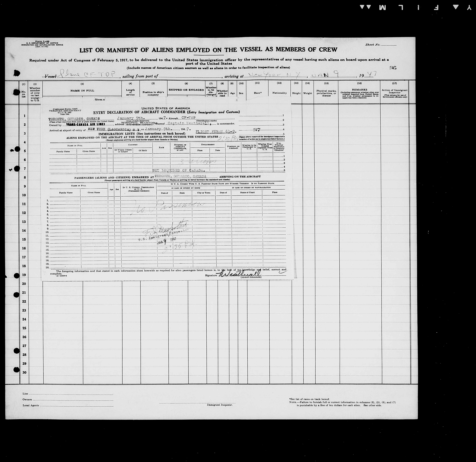Click the footnote '*See list of races on back hereof.'
The image size is (476, 462).
[309, 399]
